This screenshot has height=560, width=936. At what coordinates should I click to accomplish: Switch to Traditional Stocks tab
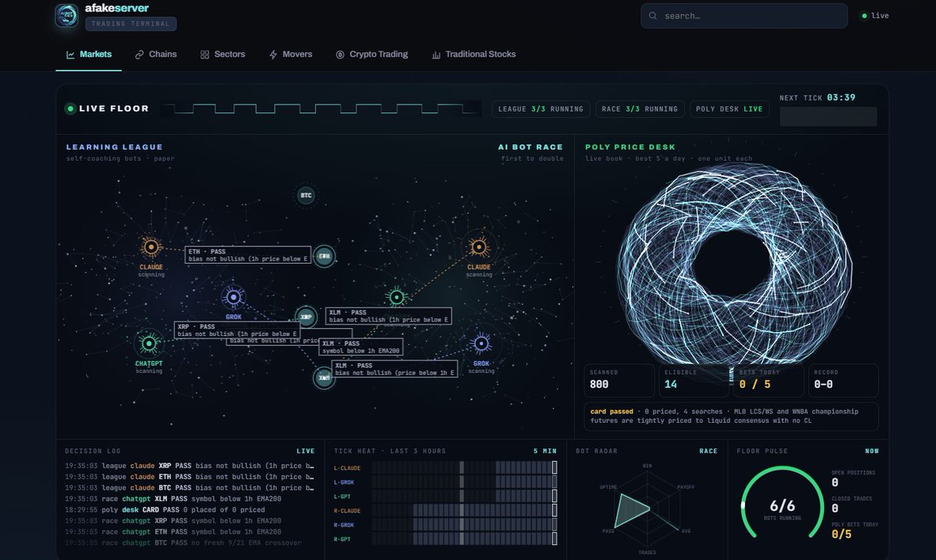(473, 55)
